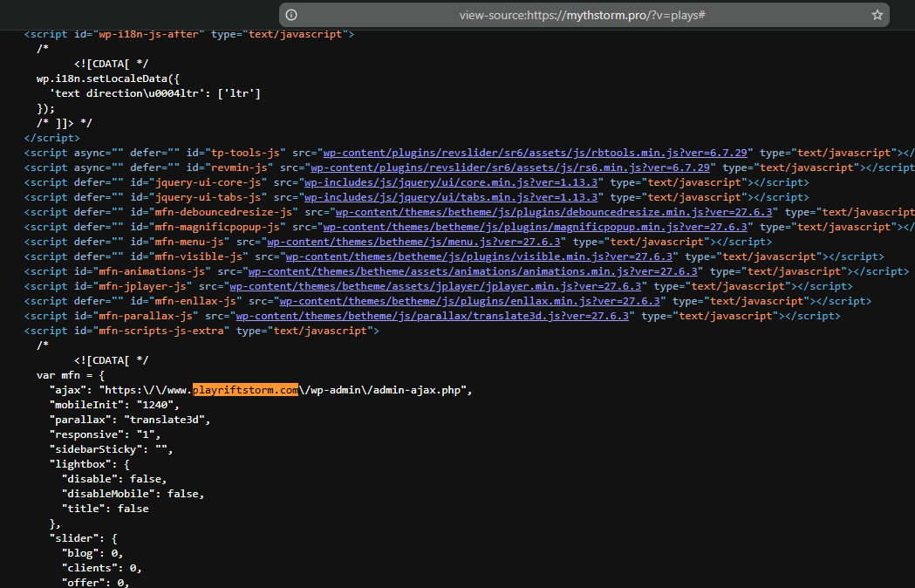Image resolution: width=915 pixels, height=588 pixels.
Task: Open the rbtools.min.js script link
Action: pyautogui.click(x=535, y=153)
